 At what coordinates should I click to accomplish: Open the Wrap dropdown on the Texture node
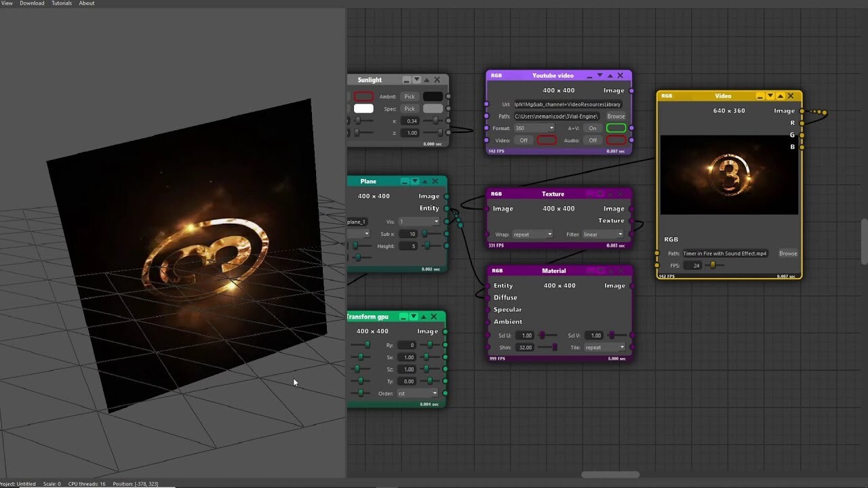[532, 234]
